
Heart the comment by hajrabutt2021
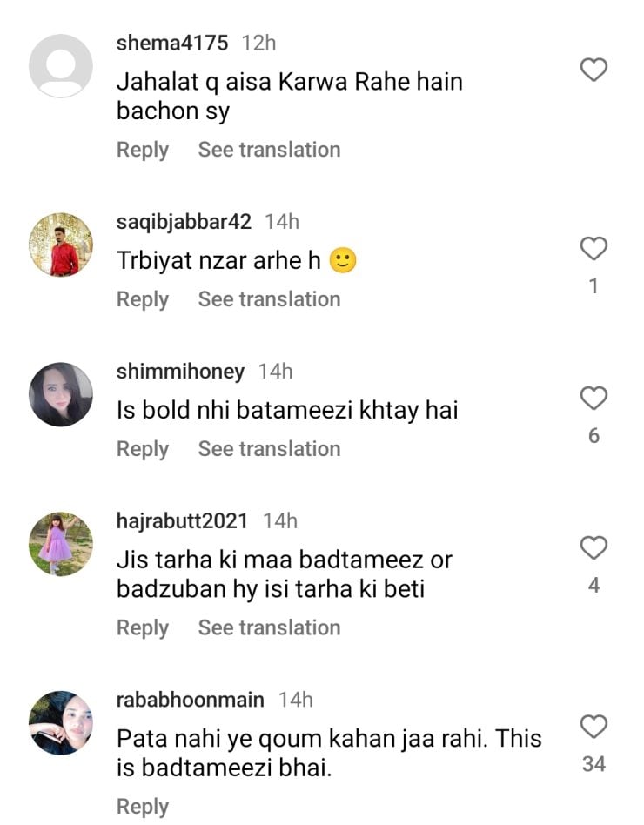tap(594, 548)
